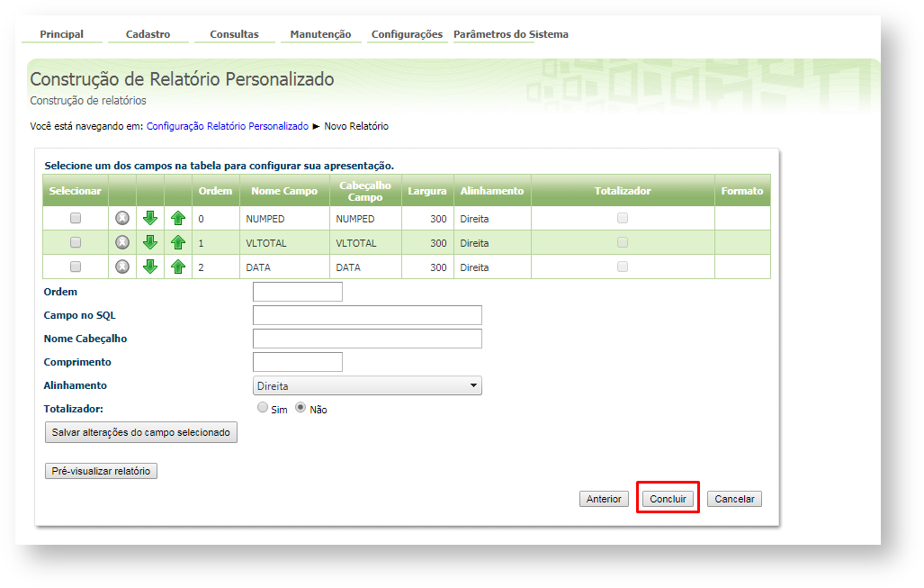Move VLTOTAL field up with green arrow

pyautogui.click(x=178, y=242)
